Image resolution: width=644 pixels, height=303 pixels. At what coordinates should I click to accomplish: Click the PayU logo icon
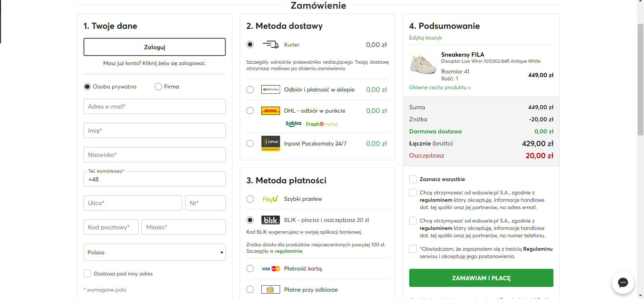click(270, 199)
